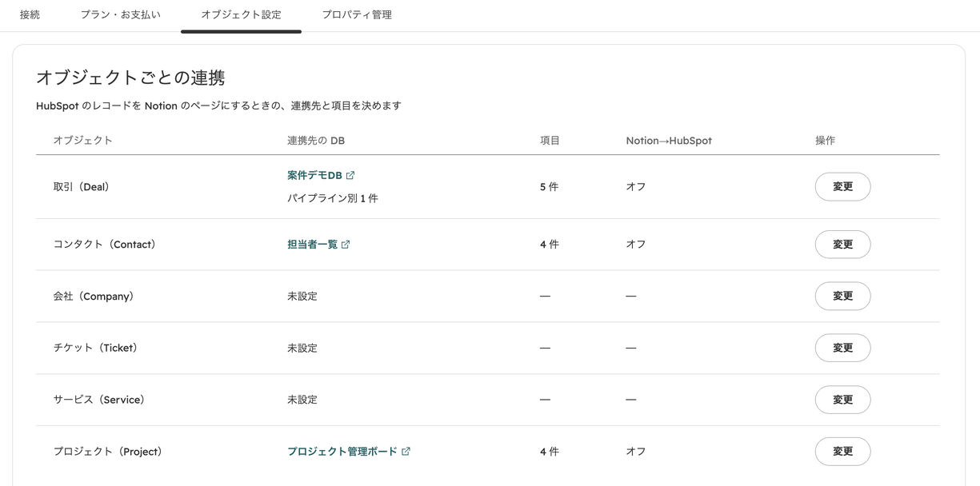Viewport: 980px width, 486px height.
Task: Click the サービス（Service）object label
Action: 98,400
